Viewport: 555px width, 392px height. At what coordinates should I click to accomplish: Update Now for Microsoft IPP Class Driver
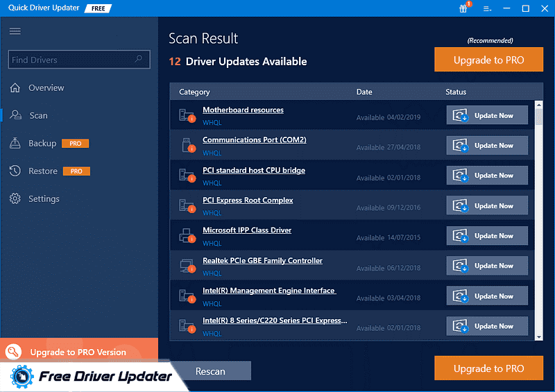pyautogui.click(x=487, y=235)
